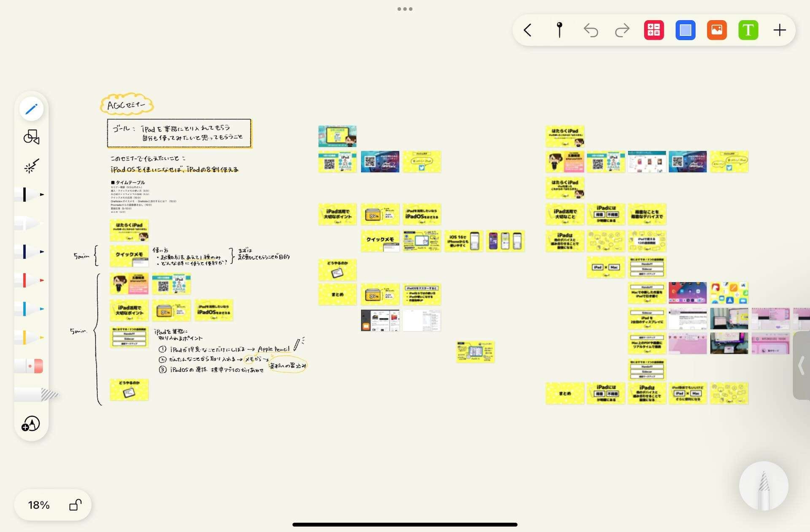The width and height of the screenshot is (810, 532).
Task: Click the redo arrow
Action: coord(622,30)
